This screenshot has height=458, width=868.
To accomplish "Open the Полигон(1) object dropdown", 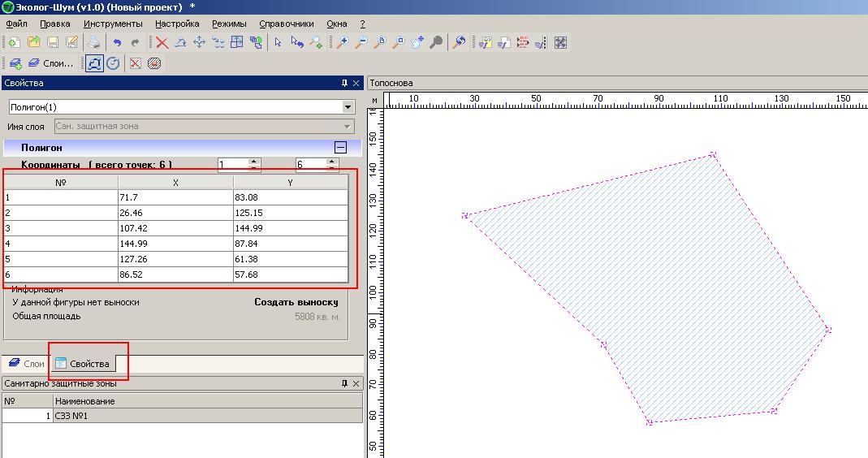I will (x=348, y=107).
